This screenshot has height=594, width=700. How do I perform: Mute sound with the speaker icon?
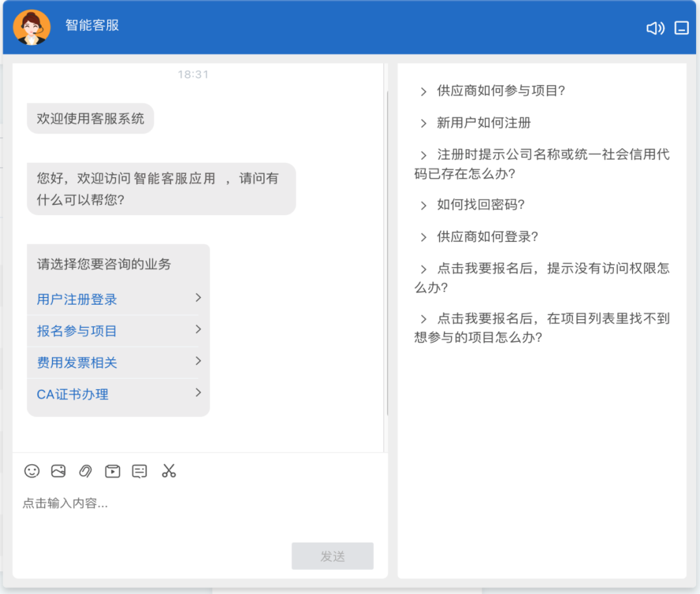point(655,28)
